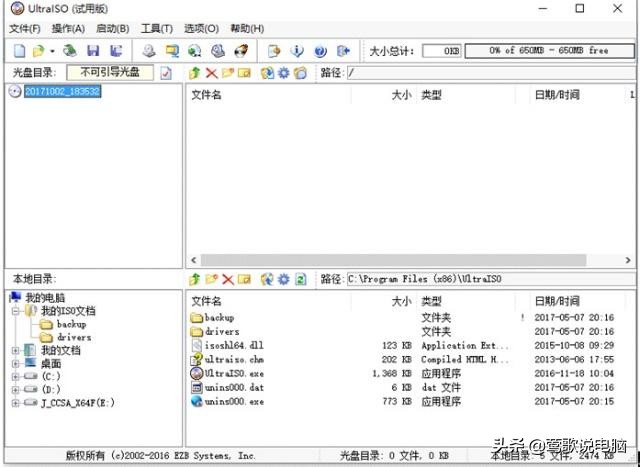Open an image file via the toolbar folder icon
The height and width of the screenshot is (467, 640).
pyautogui.click(x=38, y=51)
